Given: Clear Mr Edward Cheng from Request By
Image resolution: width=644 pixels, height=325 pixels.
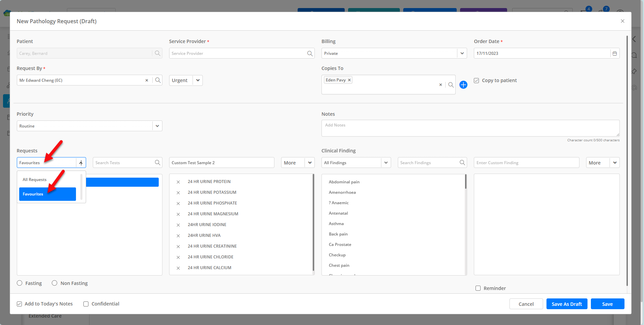Looking at the screenshot, I should 147,80.
